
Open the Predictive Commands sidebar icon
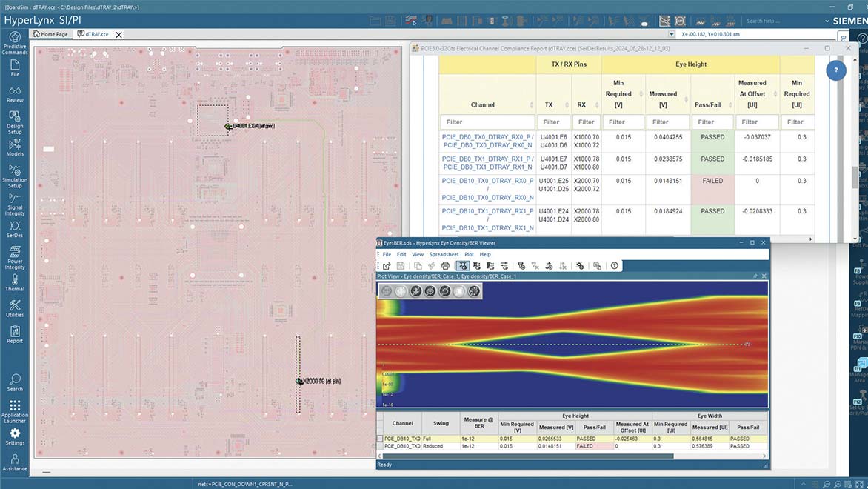pyautogui.click(x=15, y=43)
